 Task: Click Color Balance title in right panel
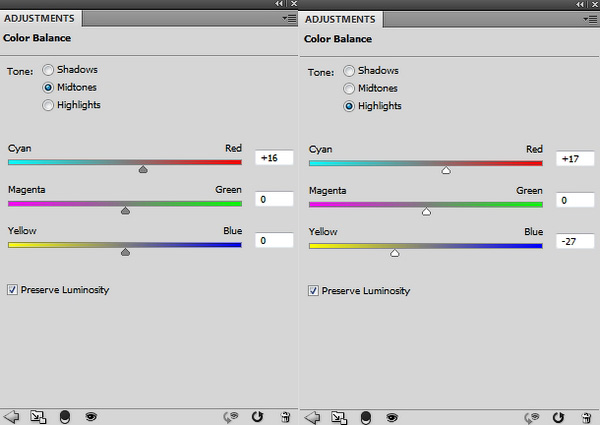pos(338,39)
